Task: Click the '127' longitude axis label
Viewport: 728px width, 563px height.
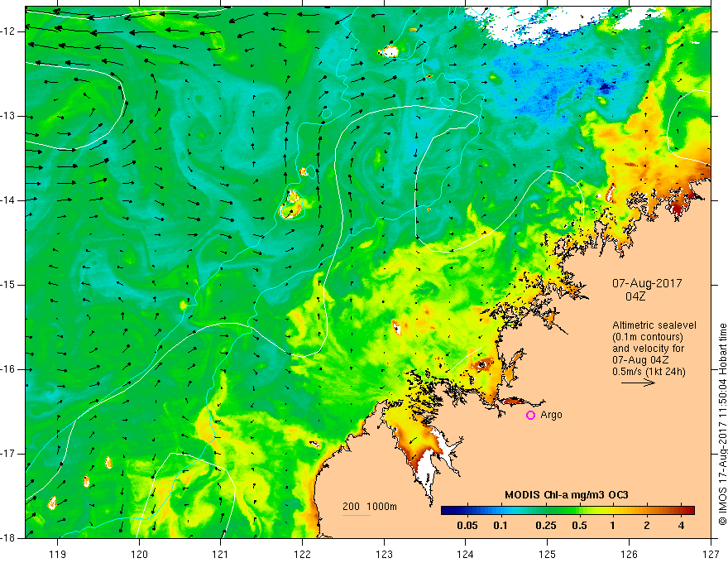Action: tap(711, 554)
